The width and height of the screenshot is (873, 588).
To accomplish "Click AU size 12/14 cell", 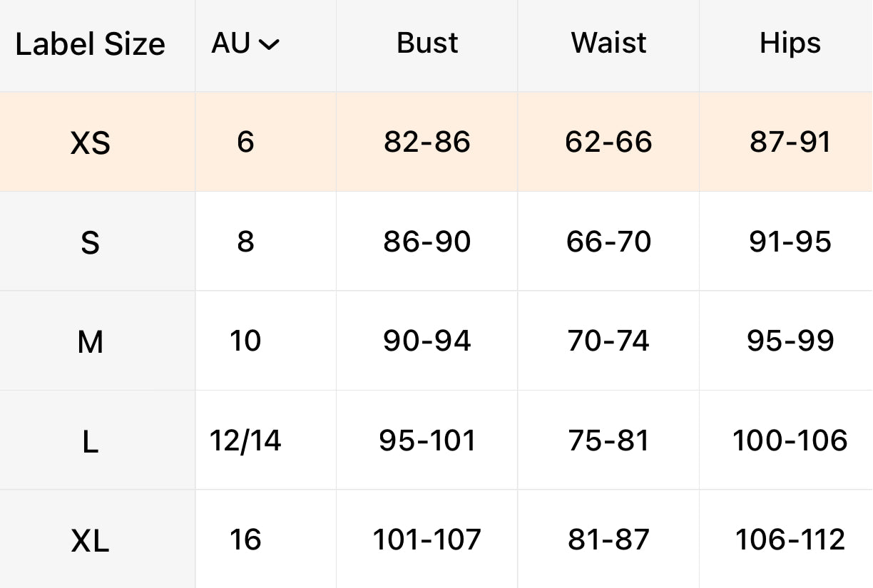I will point(245,441).
